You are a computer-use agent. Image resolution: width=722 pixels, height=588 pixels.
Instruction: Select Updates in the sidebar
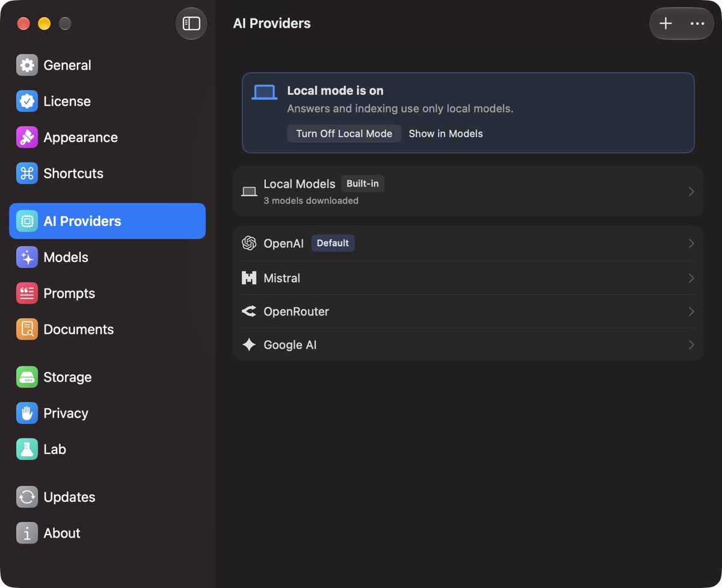pos(107,497)
